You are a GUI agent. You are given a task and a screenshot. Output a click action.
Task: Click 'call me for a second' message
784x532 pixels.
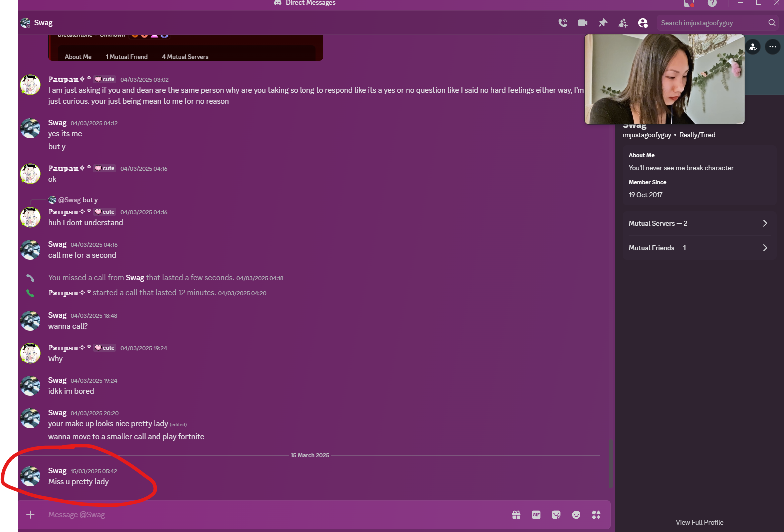[82, 255]
